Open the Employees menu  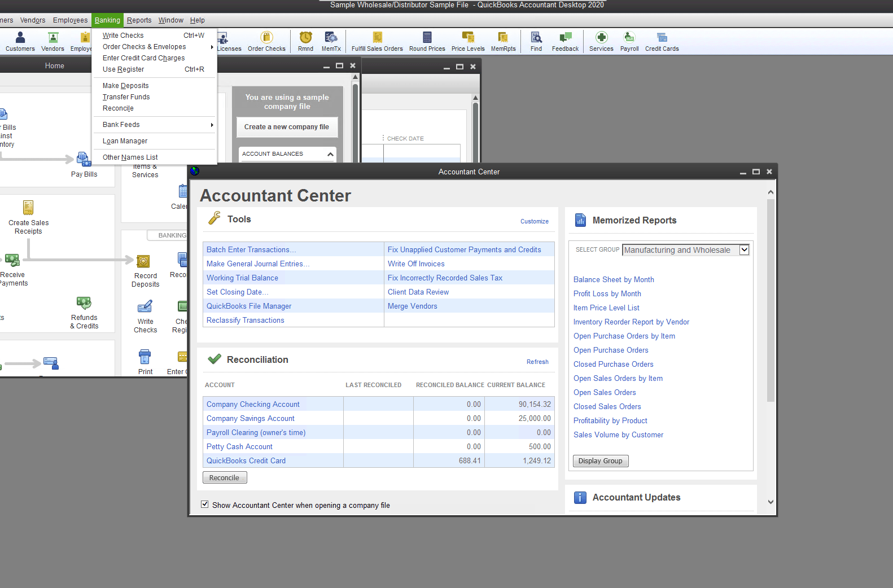(70, 20)
